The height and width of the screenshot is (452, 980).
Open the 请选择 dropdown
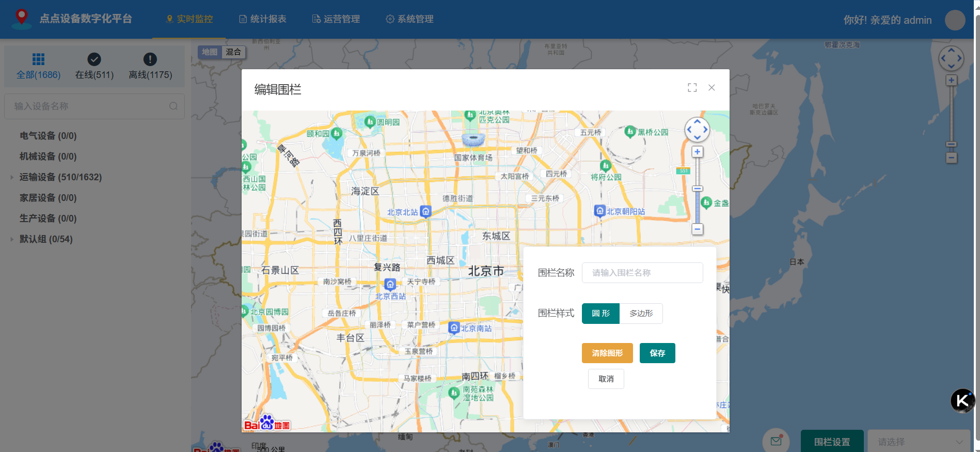920,442
